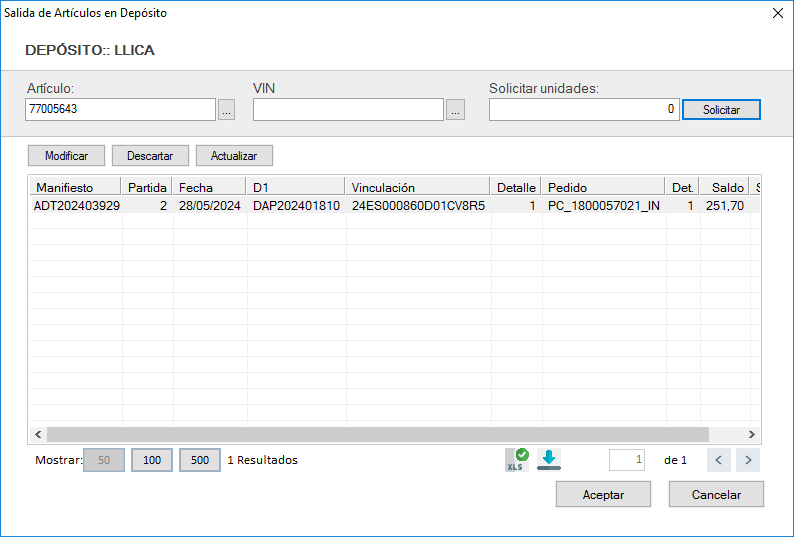794x537 pixels.
Task: Sort by Saldo column header
Action: pyautogui.click(x=725, y=187)
